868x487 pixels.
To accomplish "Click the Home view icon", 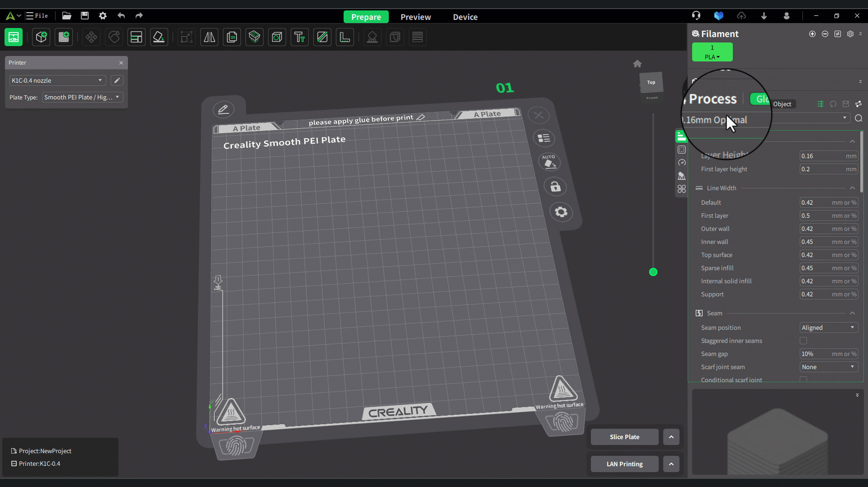I will click(x=637, y=64).
